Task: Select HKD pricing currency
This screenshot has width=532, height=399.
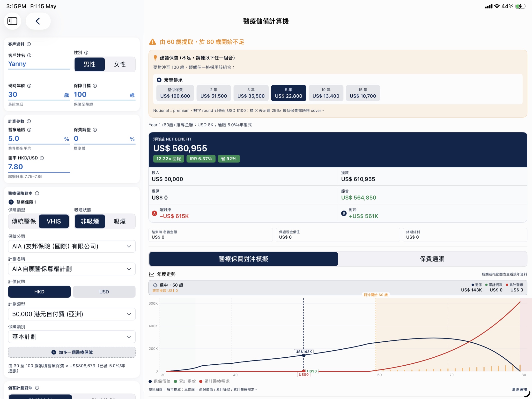Action: [x=39, y=292]
